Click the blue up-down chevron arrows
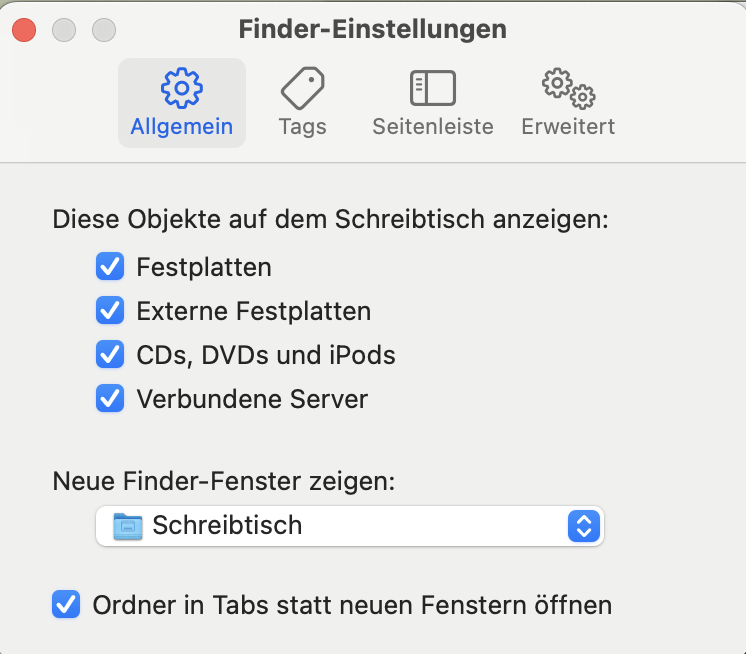 pos(583,525)
